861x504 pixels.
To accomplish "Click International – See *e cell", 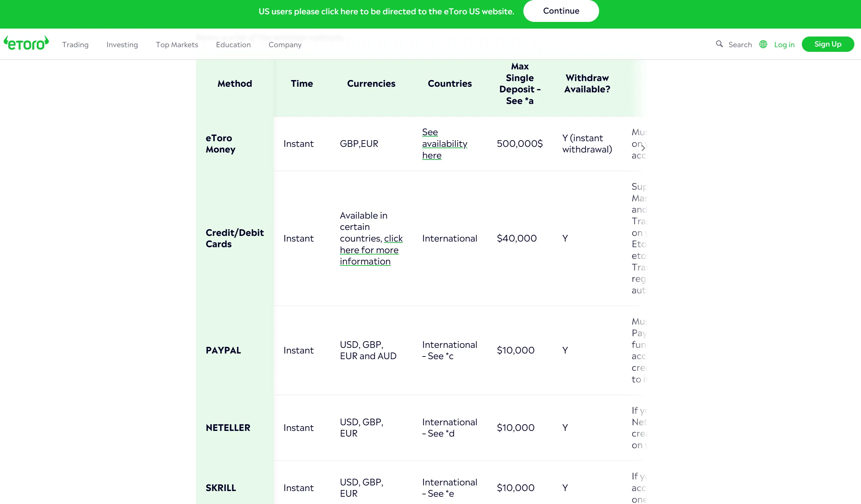I will click(x=450, y=488).
